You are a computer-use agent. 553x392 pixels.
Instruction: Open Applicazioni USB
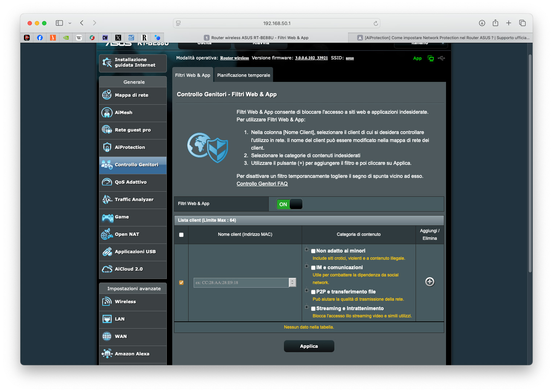pos(133,252)
